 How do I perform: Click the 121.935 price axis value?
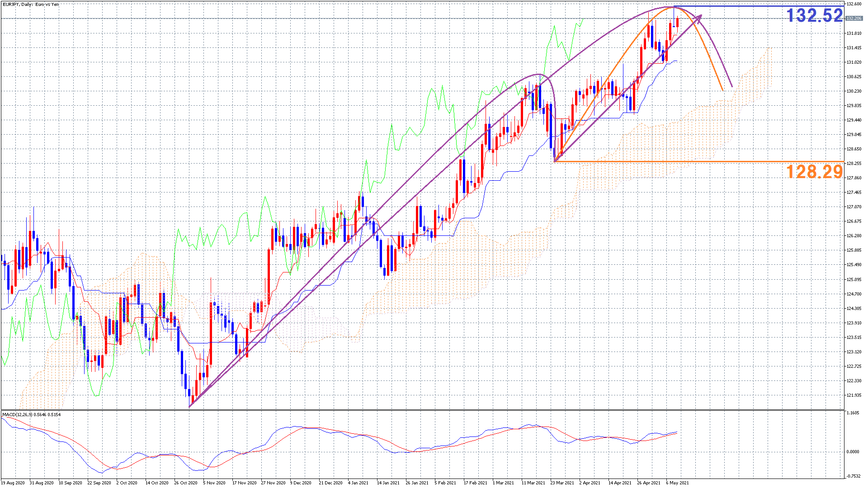click(854, 395)
